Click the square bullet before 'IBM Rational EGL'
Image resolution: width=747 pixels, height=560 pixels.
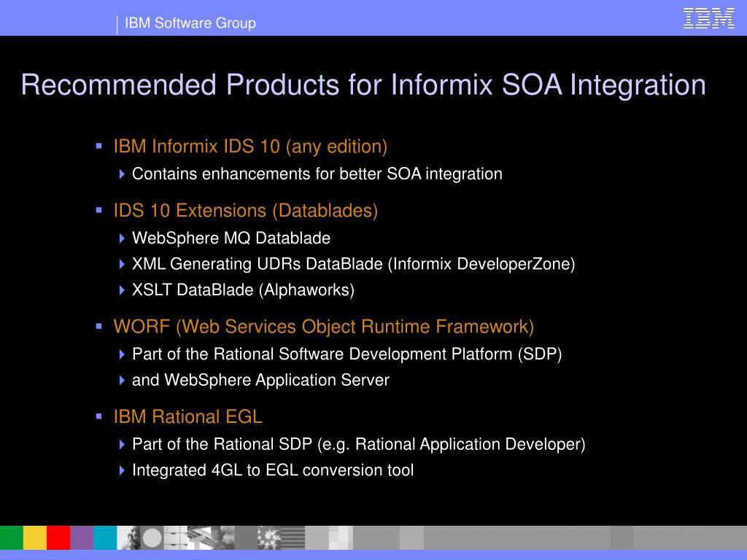[x=99, y=416]
